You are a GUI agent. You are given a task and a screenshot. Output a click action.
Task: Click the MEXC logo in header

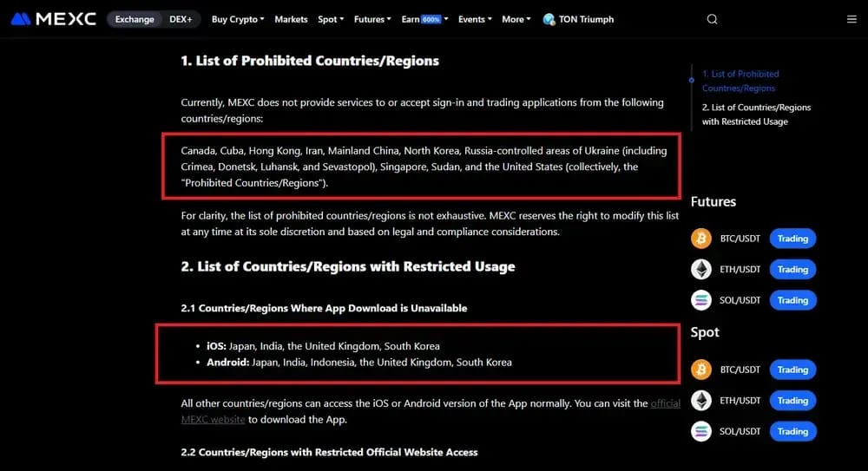click(54, 19)
